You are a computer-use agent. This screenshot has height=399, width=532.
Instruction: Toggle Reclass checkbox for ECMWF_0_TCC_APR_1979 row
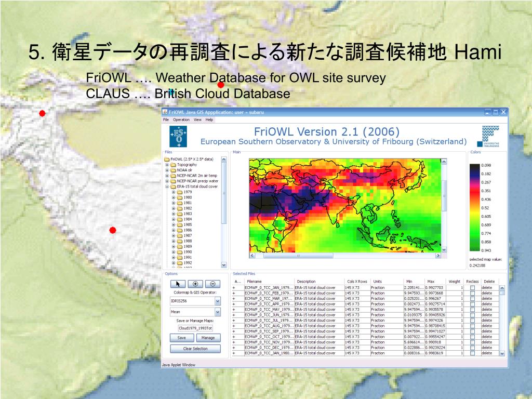[x=472, y=304]
